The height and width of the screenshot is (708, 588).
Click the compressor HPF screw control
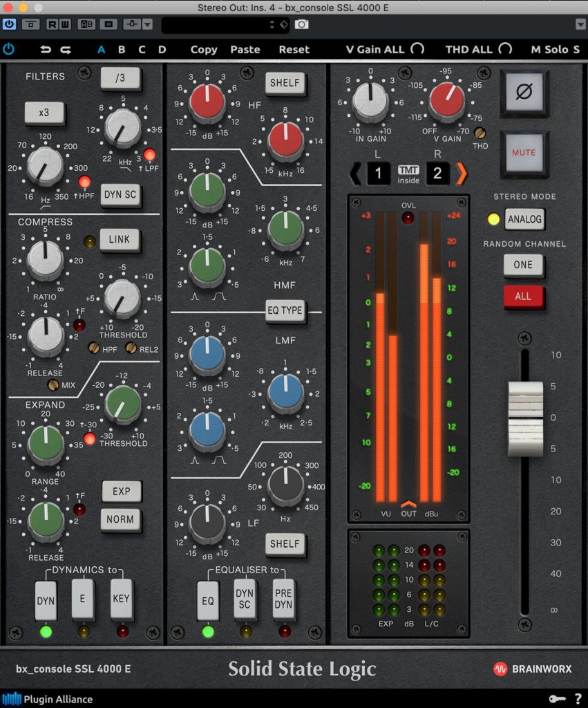[93, 348]
